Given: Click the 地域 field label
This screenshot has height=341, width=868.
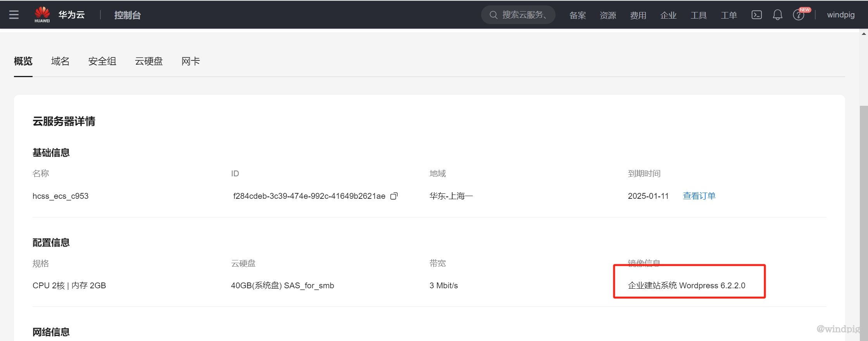Looking at the screenshot, I should pyautogui.click(x=438, y=174).
